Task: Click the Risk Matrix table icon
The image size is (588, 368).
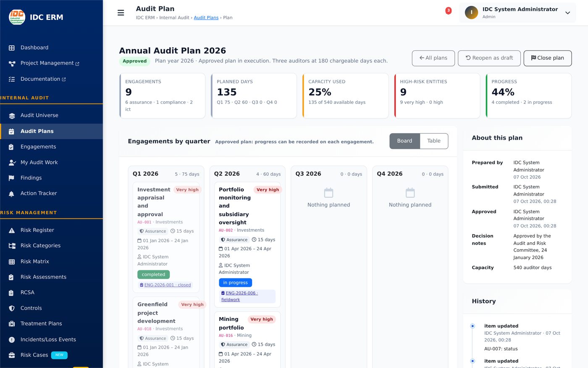Action: [12, 262]
